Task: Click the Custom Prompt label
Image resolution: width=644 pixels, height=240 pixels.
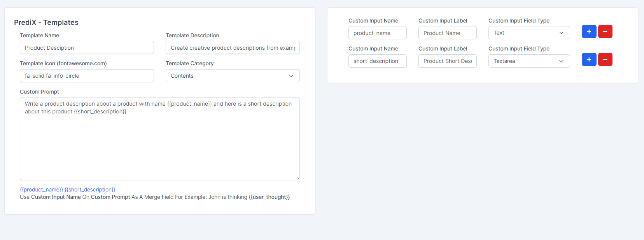Action: 39,92
